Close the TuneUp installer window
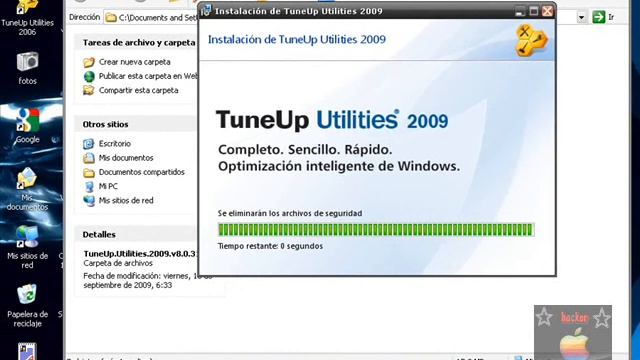Image resolution: width=640 pixels, height=360 pixels. click(x=547, y=11)
